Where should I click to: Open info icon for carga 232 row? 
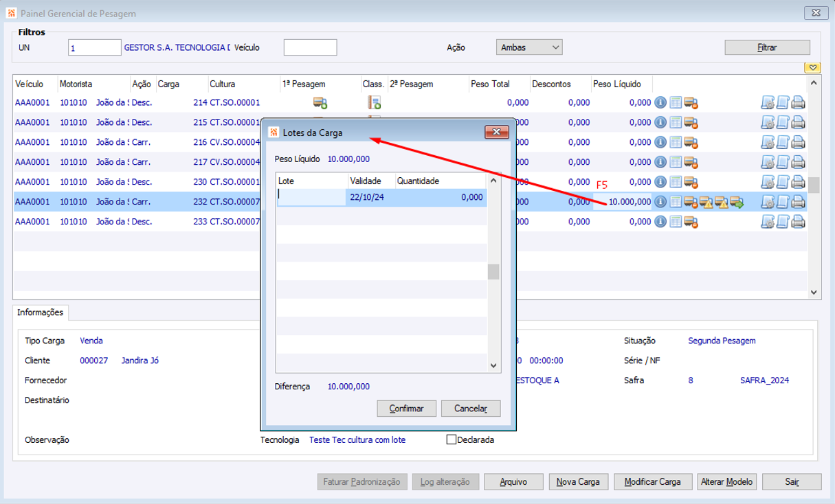point(660,203)
